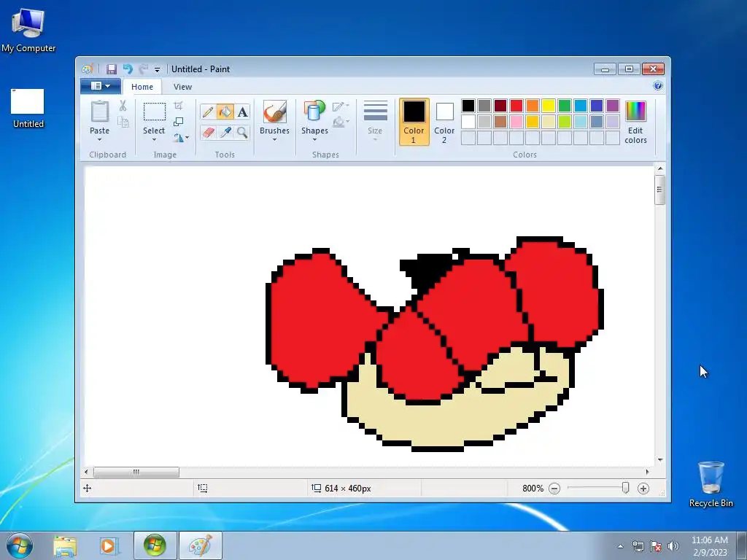Show hidden tray icons arrow
Screen dimensions: 747x560
pyautogui.click(x=620, y=546)
